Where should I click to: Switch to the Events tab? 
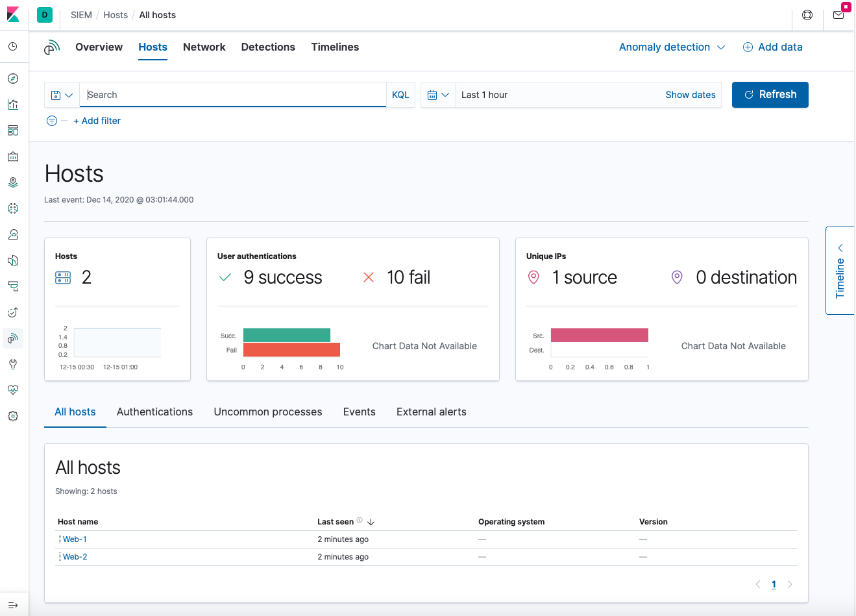pyautogui.click(x=360, y=412)
